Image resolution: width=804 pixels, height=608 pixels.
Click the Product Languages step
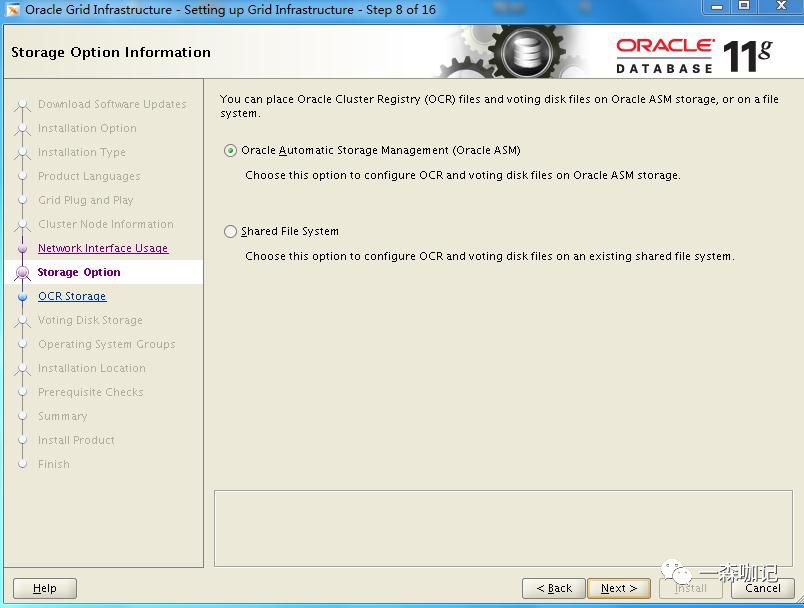pos(89,176)
